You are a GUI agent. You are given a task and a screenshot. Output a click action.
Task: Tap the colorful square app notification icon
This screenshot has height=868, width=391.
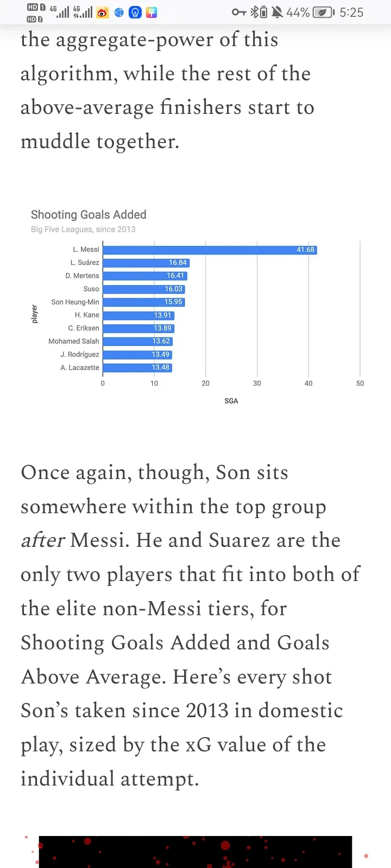[x=152, y=12]
